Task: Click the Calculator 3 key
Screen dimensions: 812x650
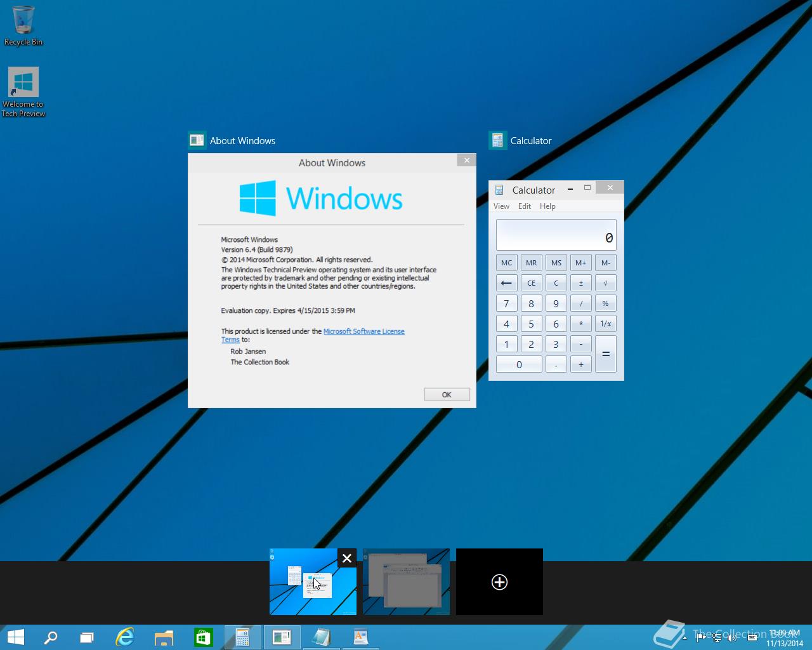Action: pyautogui.click(x=556, y=344)
